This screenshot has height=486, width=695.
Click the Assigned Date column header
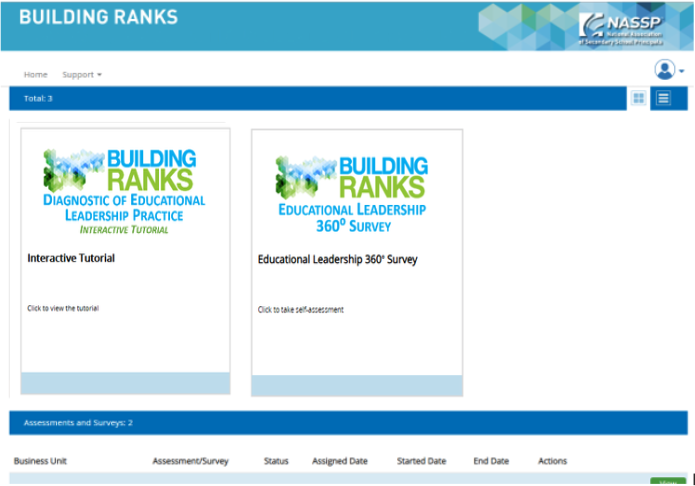click(x=340, y=461)
